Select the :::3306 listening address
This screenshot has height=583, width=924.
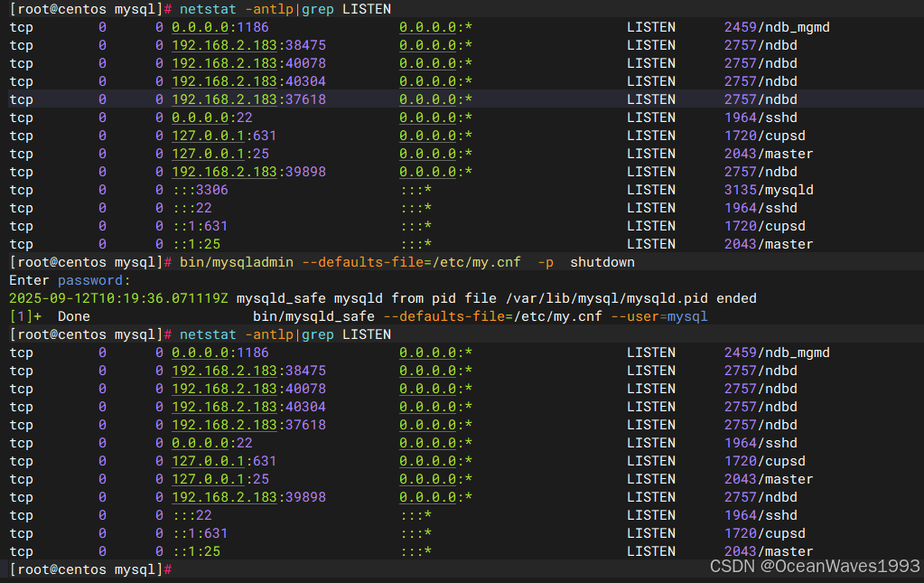tap(201, 190)
